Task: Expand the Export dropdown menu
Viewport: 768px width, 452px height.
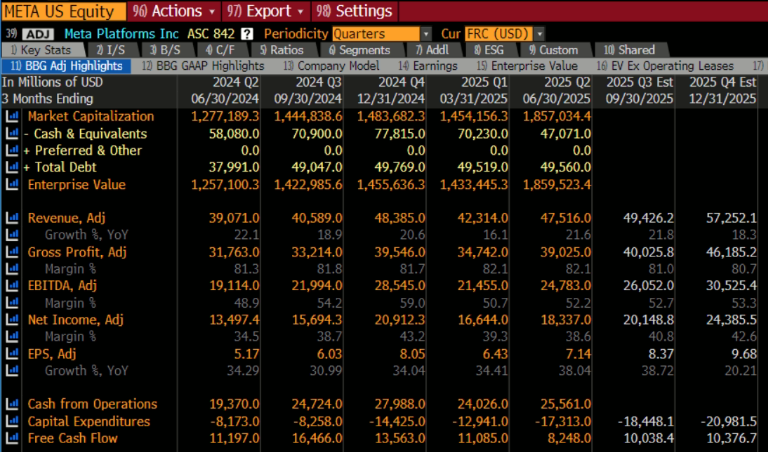Action: tap(265, 12)
